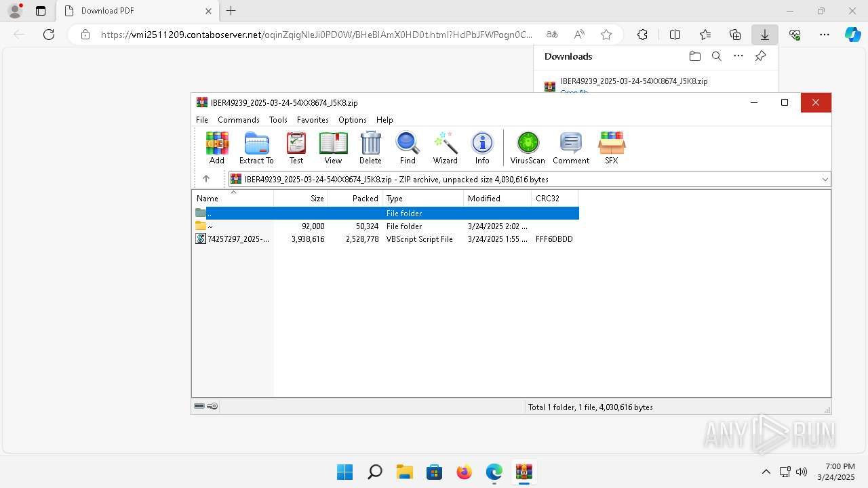
Task: Run VirusScan on the archive
Action: coord(528,148)
